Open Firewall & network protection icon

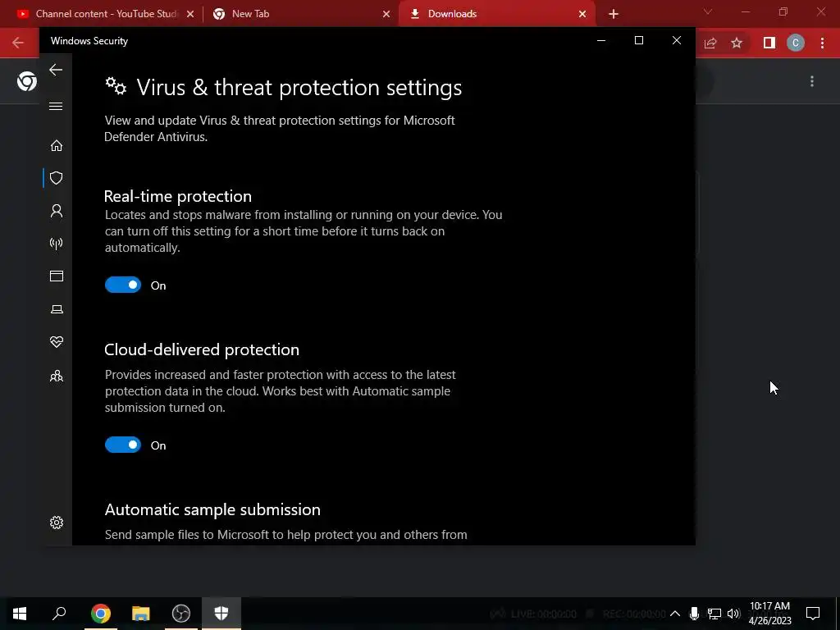pos(57,244)
